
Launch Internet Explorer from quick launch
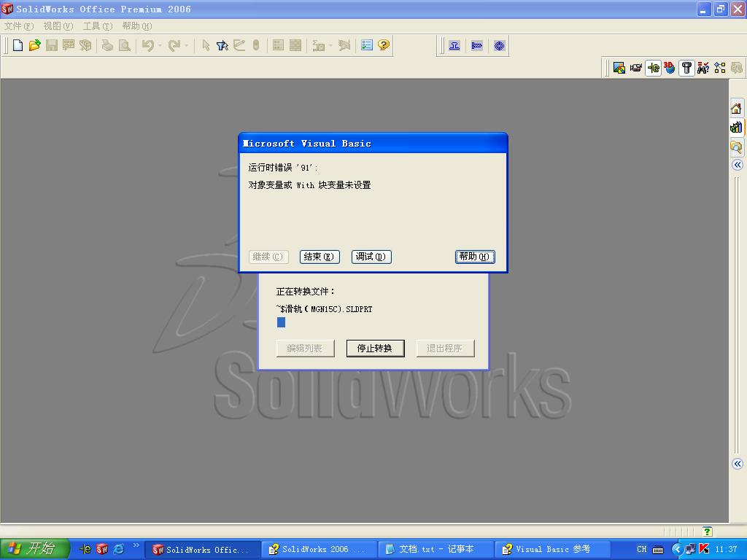(119, 549)
